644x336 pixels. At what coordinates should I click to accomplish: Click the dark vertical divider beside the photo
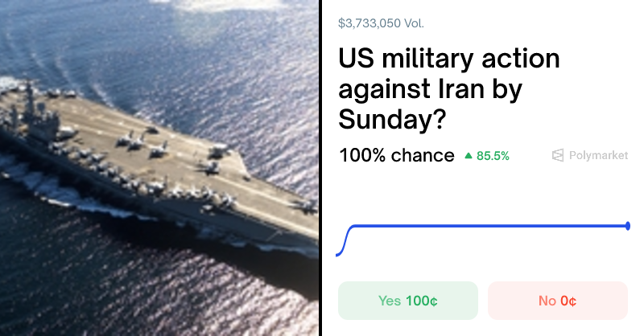coord(320,167)
